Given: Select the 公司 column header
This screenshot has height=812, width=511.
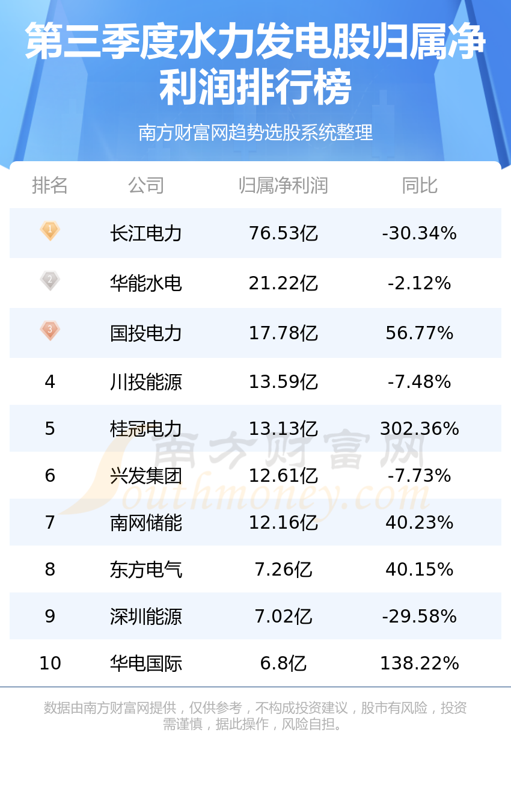Looking at the screenshot, I should point(146,185).
